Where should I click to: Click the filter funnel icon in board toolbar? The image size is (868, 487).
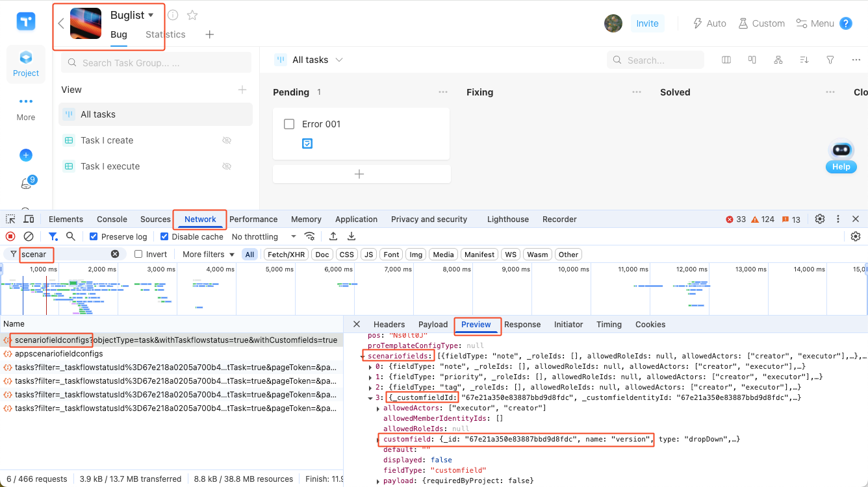coord(830,60)
